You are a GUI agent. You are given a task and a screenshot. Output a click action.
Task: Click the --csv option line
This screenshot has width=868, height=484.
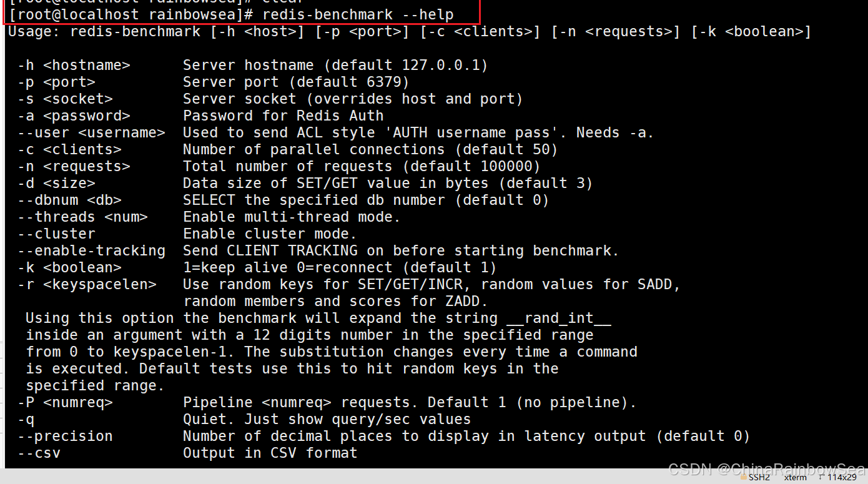[x=187, y=453]
